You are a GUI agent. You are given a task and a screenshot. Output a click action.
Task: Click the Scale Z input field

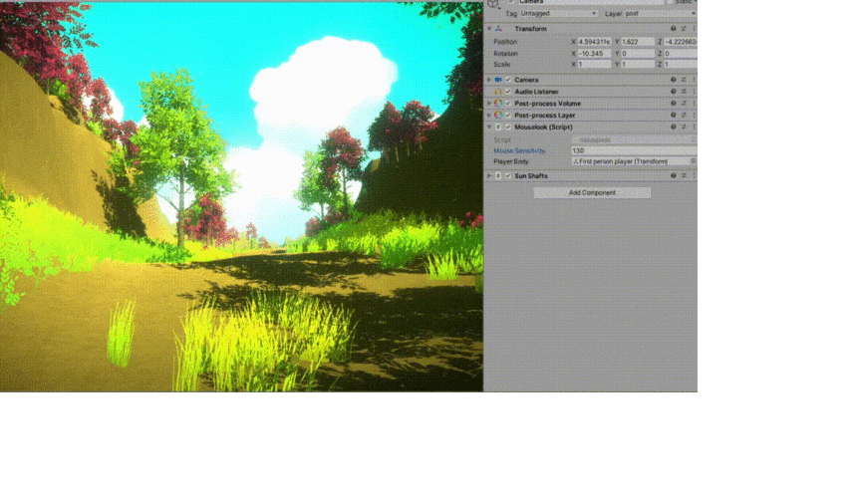(x=681, y=64)
